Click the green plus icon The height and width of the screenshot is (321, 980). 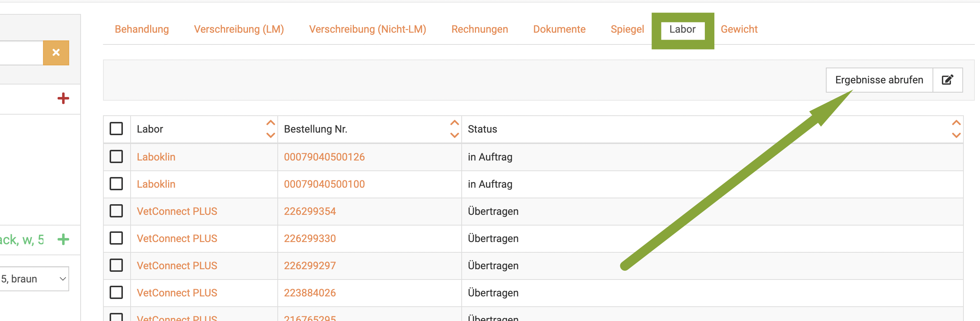pyautogui.click(x=63, y=239)
